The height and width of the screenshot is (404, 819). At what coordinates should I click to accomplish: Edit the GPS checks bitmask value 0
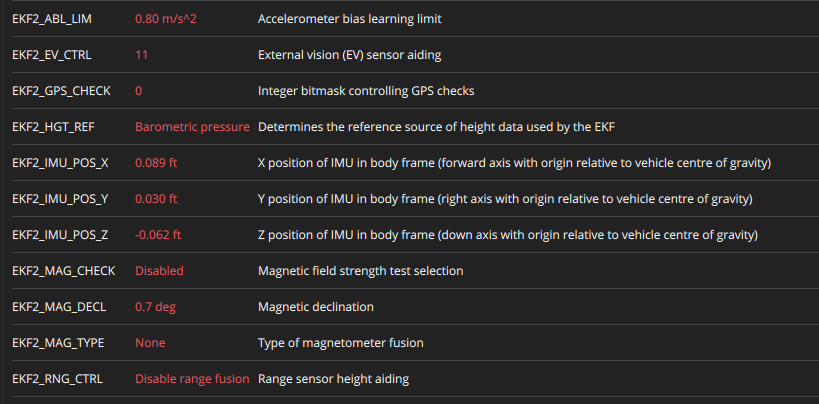(138, 91)
